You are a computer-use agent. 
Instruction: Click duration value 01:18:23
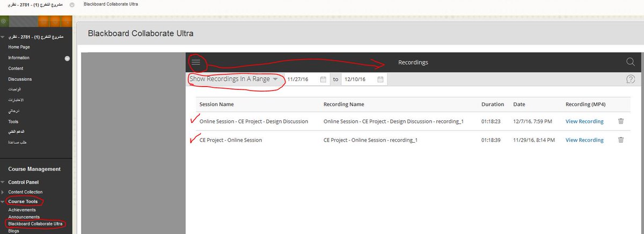pyautogui.click(x=491, y=121)
